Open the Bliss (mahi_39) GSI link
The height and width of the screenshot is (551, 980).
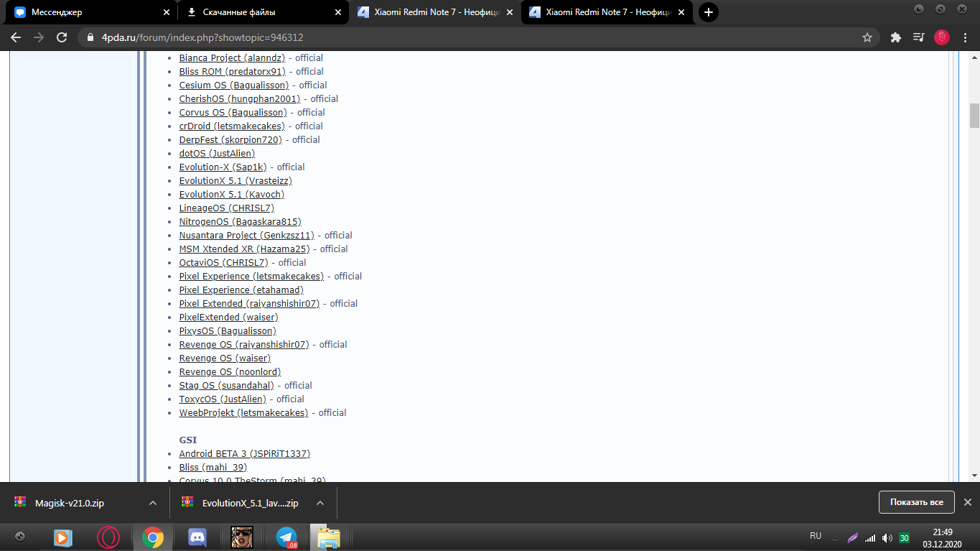pyautogui.click(x=213, y=468)
